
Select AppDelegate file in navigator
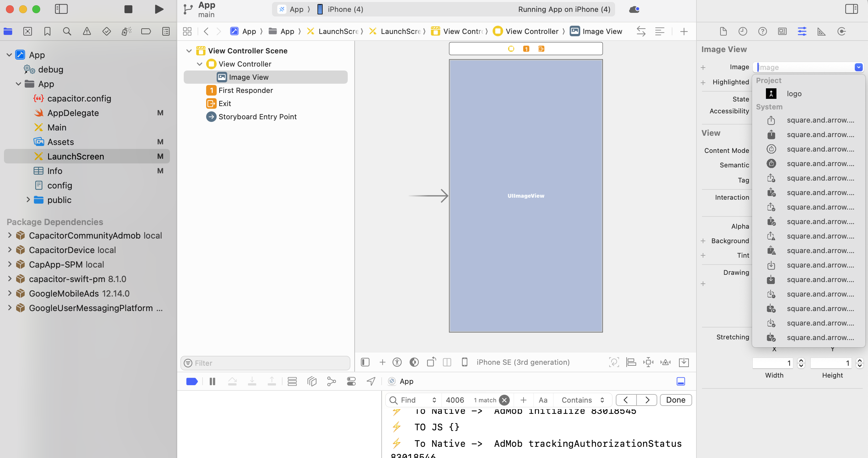[73, 113]
